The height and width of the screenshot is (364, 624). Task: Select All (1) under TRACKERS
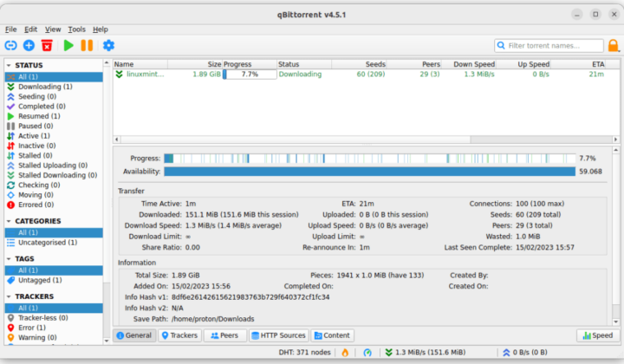(x=54, y=308)
